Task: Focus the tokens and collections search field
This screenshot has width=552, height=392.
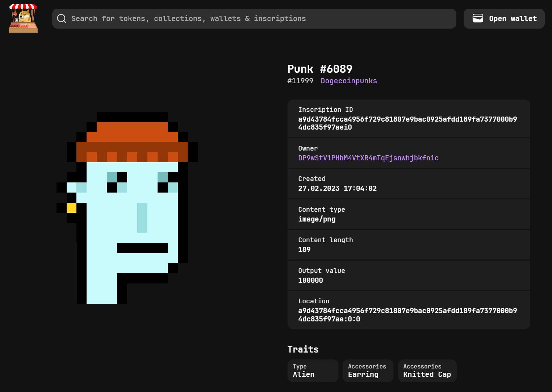Action: click(254, 18)
